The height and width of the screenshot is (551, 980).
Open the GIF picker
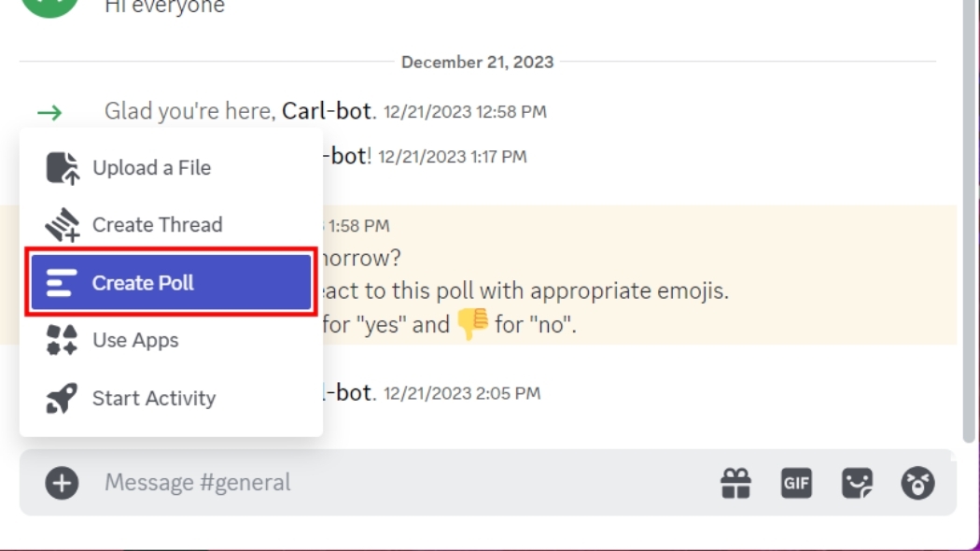[x=796, y=483]
